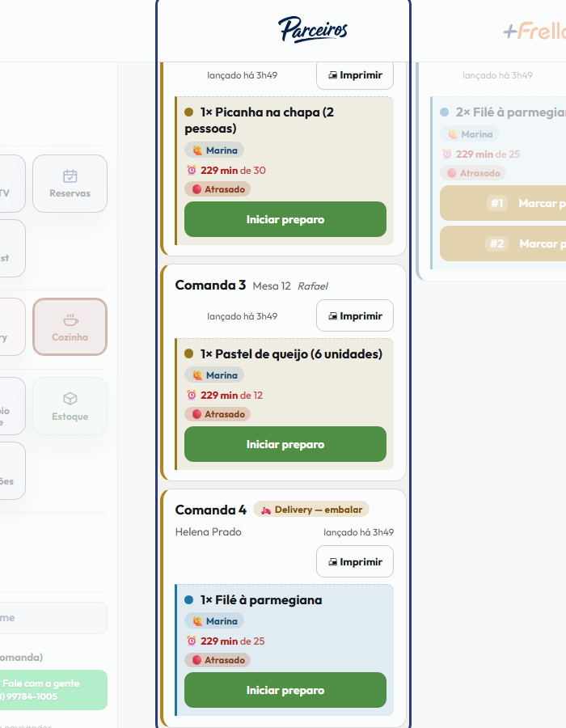
Task: Open the Estoque sidebar tile
Action: pos(70,406)
